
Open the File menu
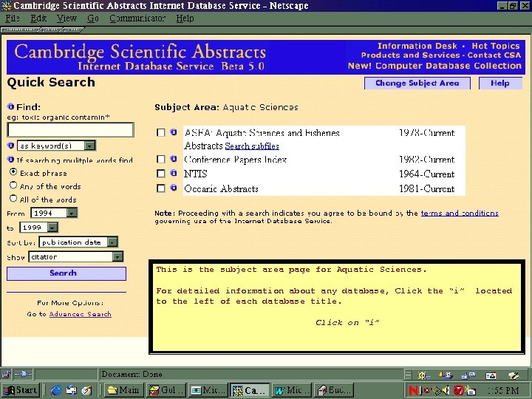pyautogui.click(x=13, y=18)
